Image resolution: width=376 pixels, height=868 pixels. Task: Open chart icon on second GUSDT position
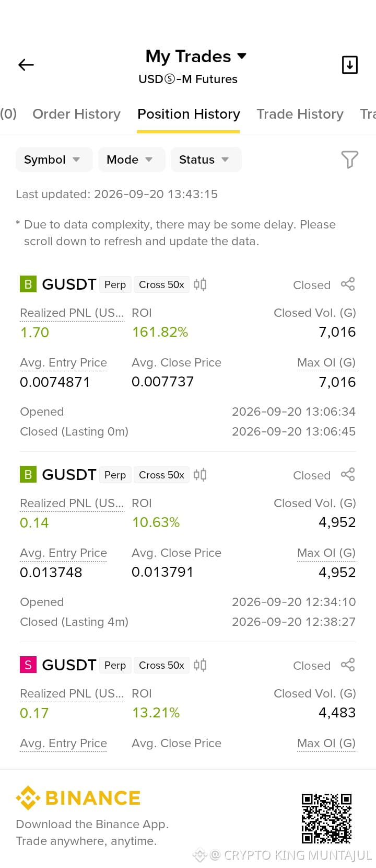(x=200, y=475)
